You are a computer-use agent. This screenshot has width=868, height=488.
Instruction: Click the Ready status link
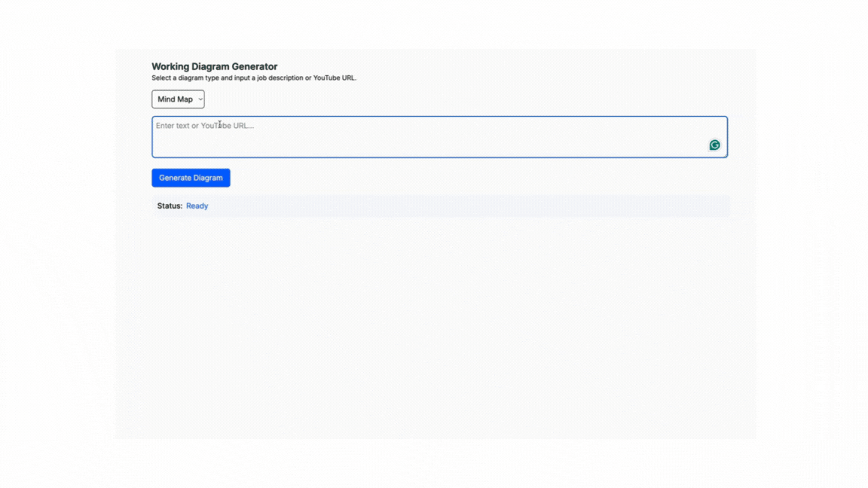point(197,206)
